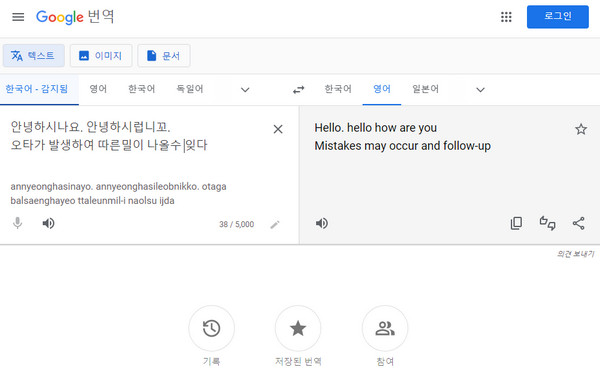Image resolution: width=600 pixels, height=373 pixels.
Task: Save translation with the star icon
Action: (581, 129)
